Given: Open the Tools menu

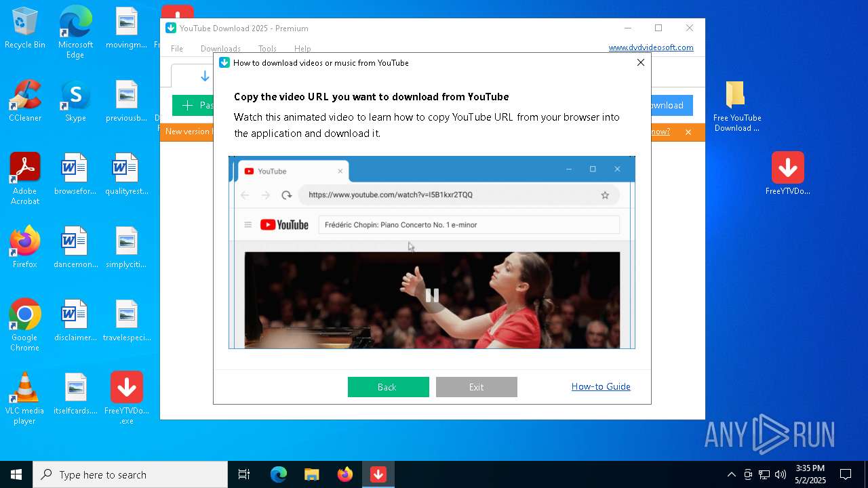Looking at the screenshot, I should (x=267, y=49).
